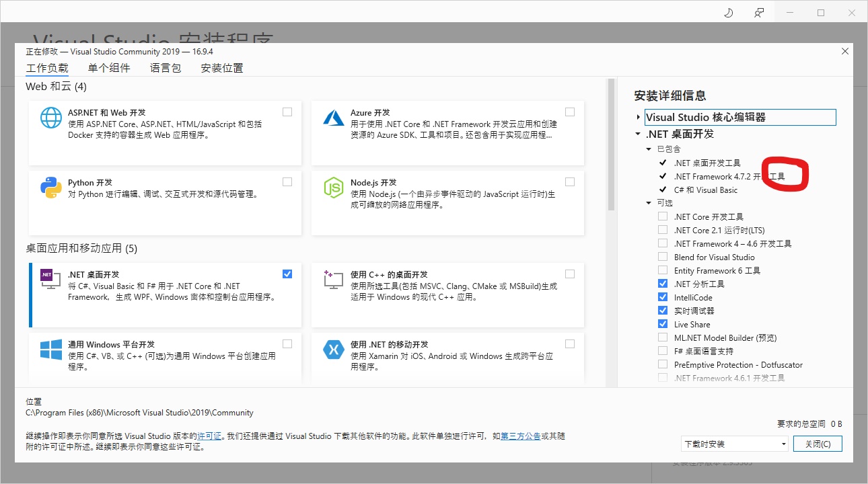This screenshot has height=484, width=868.
Task: Open the 下载时安装 dropdown
Action: tap(734, 444)
